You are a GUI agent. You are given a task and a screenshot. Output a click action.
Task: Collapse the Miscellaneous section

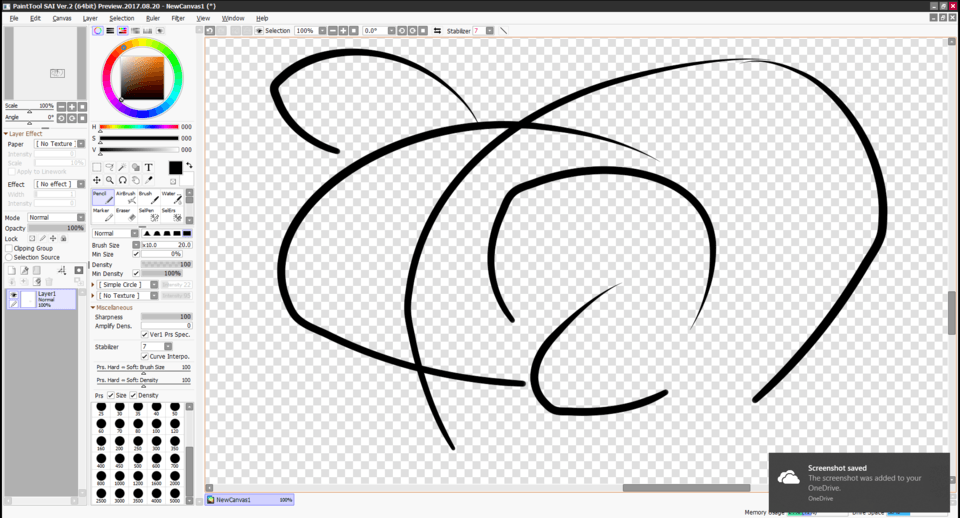tap(94, 307)
